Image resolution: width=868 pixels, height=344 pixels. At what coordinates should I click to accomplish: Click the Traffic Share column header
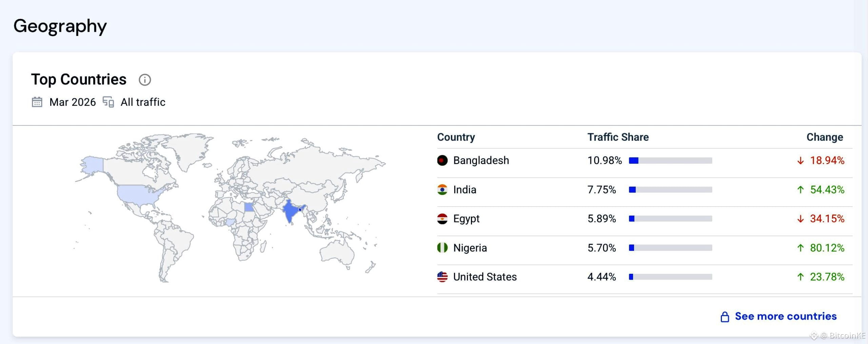tap(618, 137)
